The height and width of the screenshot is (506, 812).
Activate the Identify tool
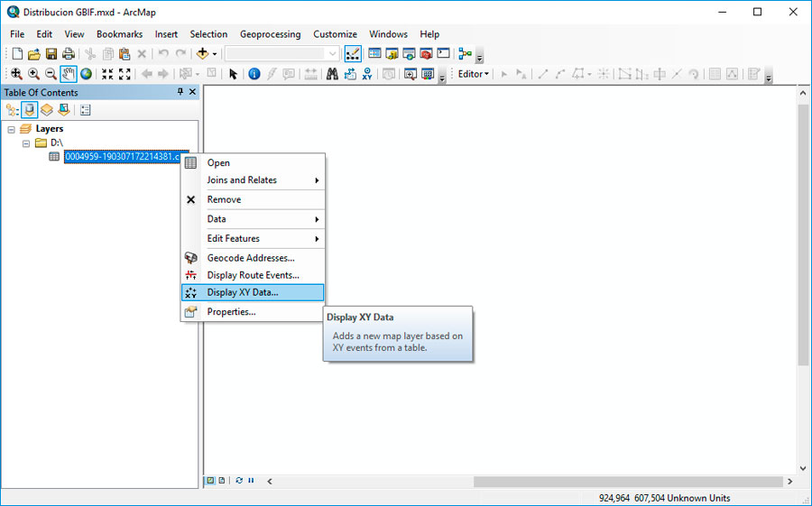click(x=254, y=74)
